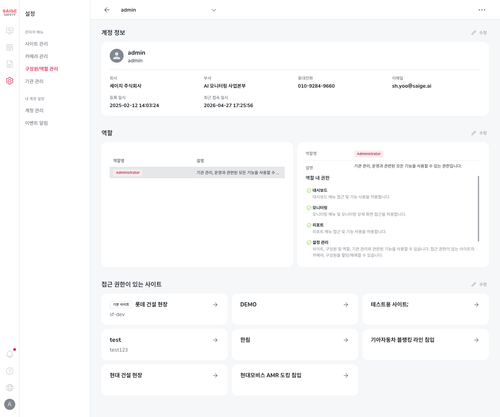Open the notification bell icon
The width and height of the screenshot is (500, 417).
click(x=10, y=354)
